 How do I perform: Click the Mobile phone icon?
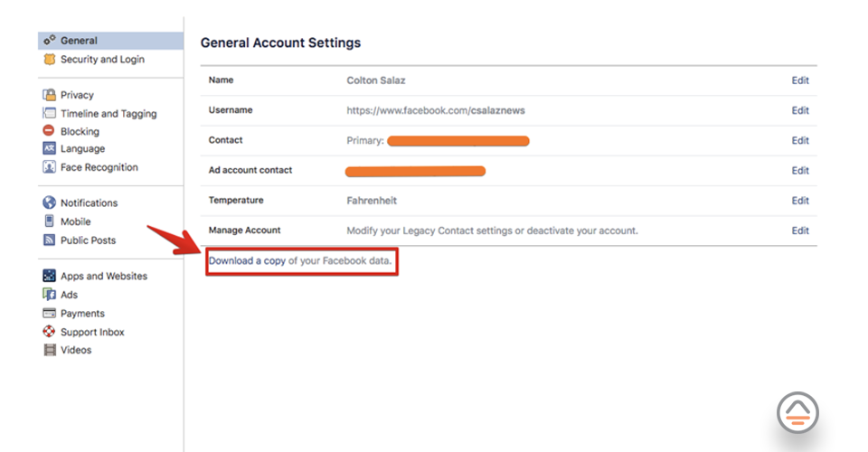pos(49,221)
